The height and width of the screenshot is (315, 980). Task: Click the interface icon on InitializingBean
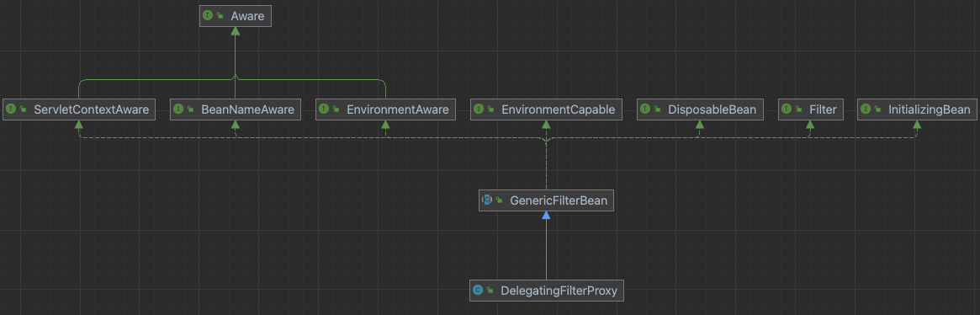[x=866, y=109]
